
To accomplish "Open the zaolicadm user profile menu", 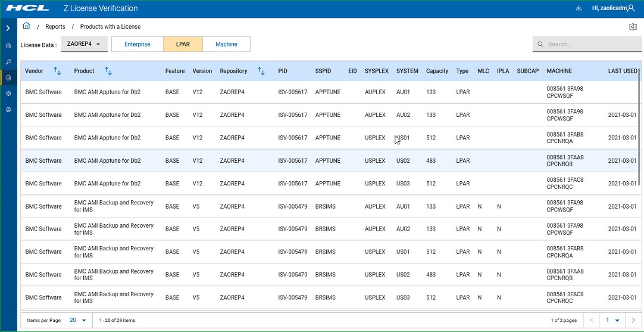I will [613, 8].
